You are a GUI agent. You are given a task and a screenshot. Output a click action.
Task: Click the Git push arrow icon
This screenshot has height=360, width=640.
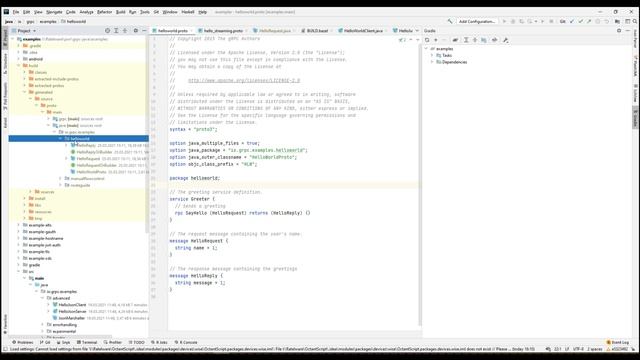pyautogui.click(x=589, y=21)
